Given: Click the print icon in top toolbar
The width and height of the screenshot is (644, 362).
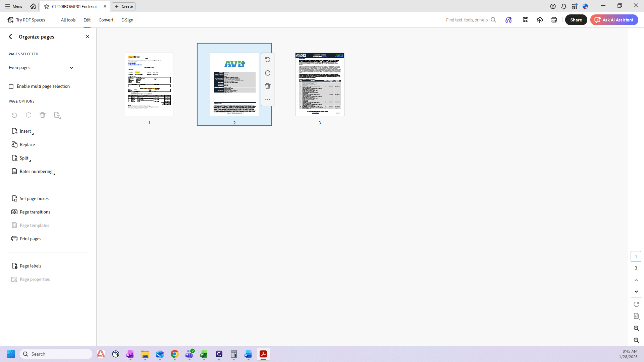Looking at the screenshot, I should point(554,20).
